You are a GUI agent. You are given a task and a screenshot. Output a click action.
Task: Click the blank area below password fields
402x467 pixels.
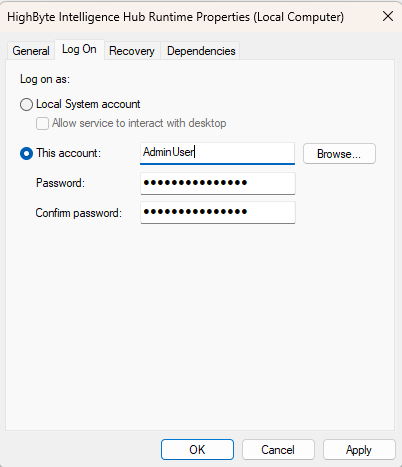click(200, 327)
